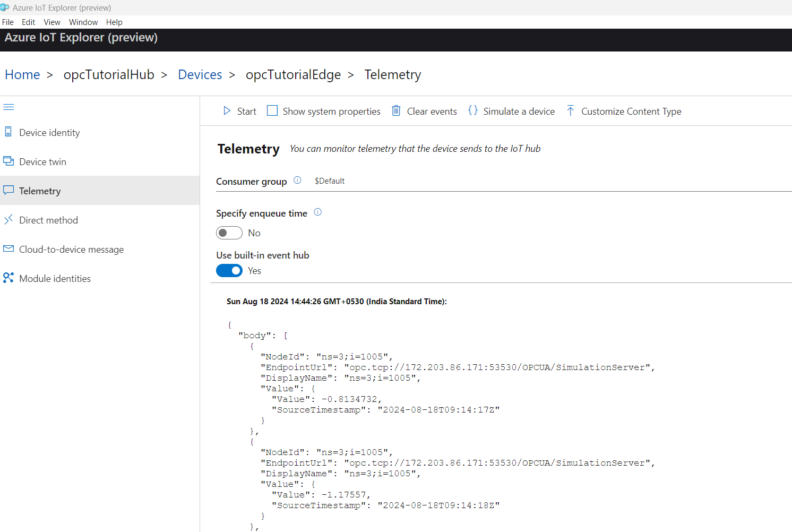Click the Telemetry chat bubble icon

pos(8,190)
